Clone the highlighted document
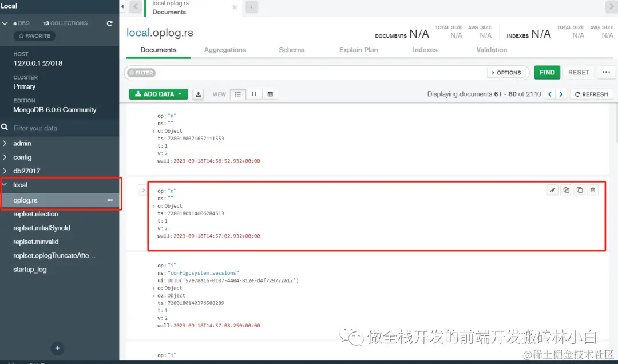 point(580,190)
